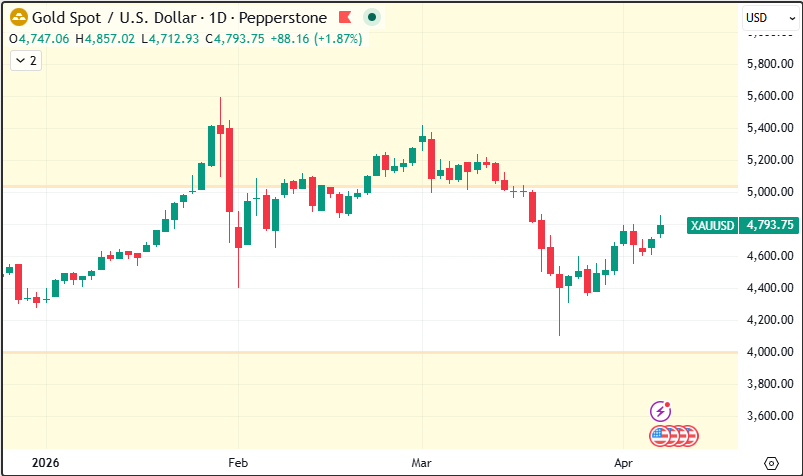Viewport: 803px width, 476px height.
Task: Click the Mar label on time axis
Action: (x=421, y=463)
